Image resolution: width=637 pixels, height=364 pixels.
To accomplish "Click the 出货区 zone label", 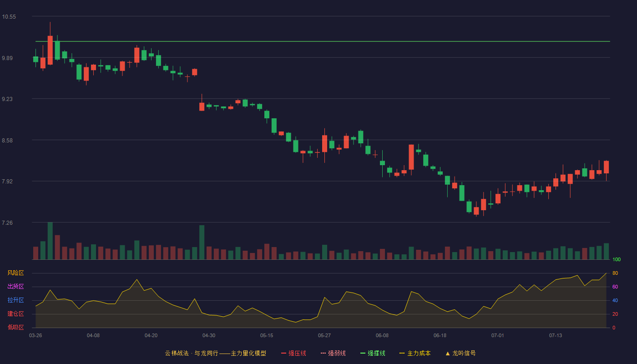I will [x=15, y=287].
